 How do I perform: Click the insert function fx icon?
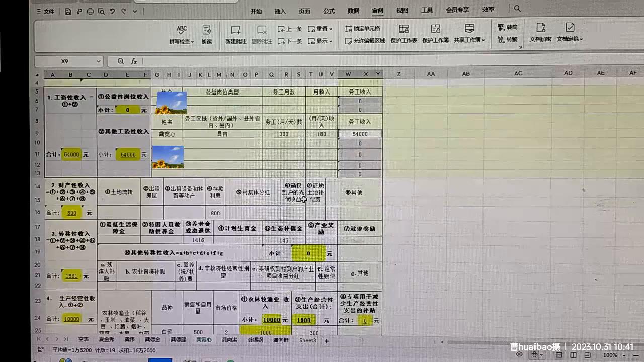pyautogui.click(x=134, y=61)
